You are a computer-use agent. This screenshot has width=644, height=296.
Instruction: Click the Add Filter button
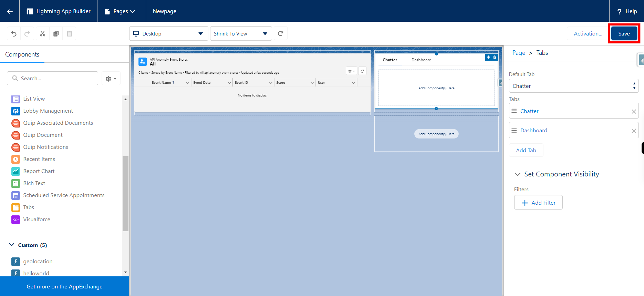tap(538, 203)
